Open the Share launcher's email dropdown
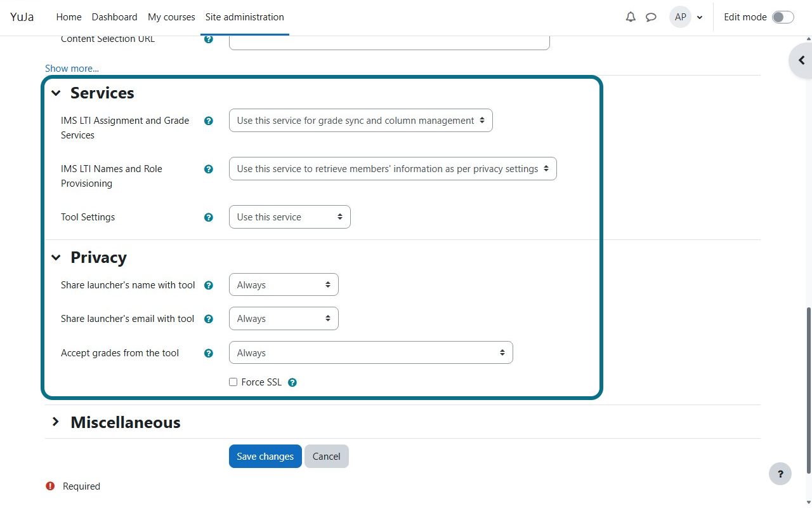The height and width of the screenshot is (508, 812). coord(284,319)
